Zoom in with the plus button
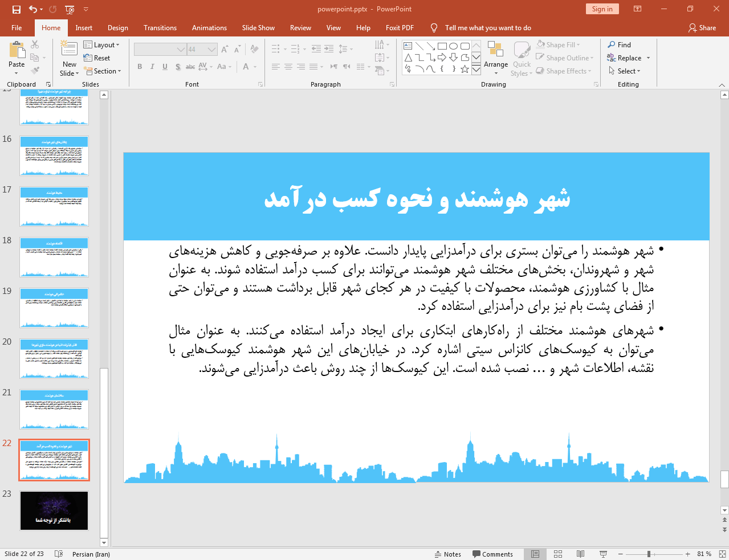 (x=688, y=554)
